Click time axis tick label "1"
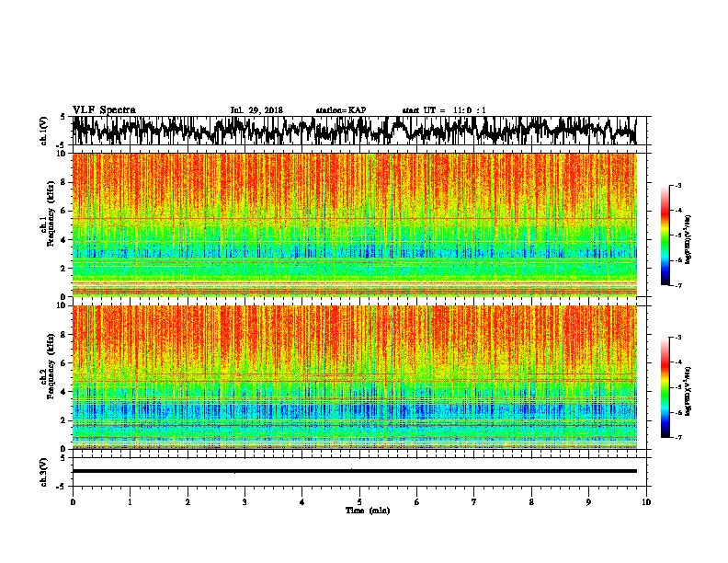The image size is (728, 563). 130,502
